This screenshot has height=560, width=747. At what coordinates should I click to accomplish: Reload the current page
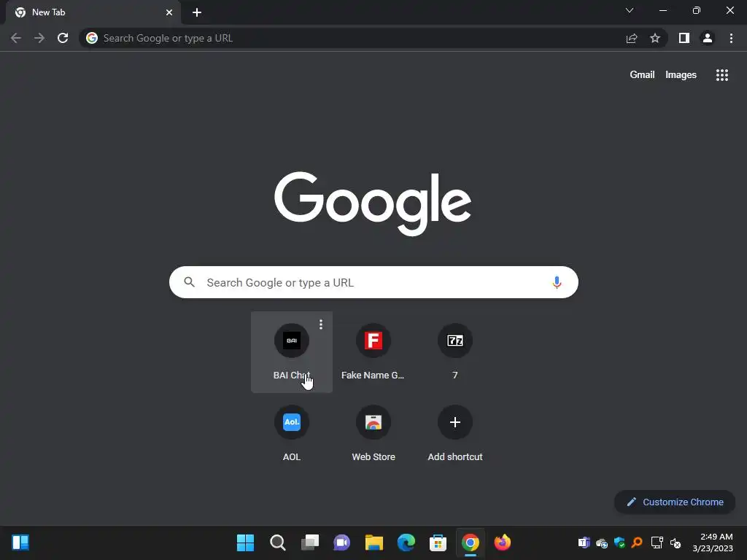click(63, 38)
